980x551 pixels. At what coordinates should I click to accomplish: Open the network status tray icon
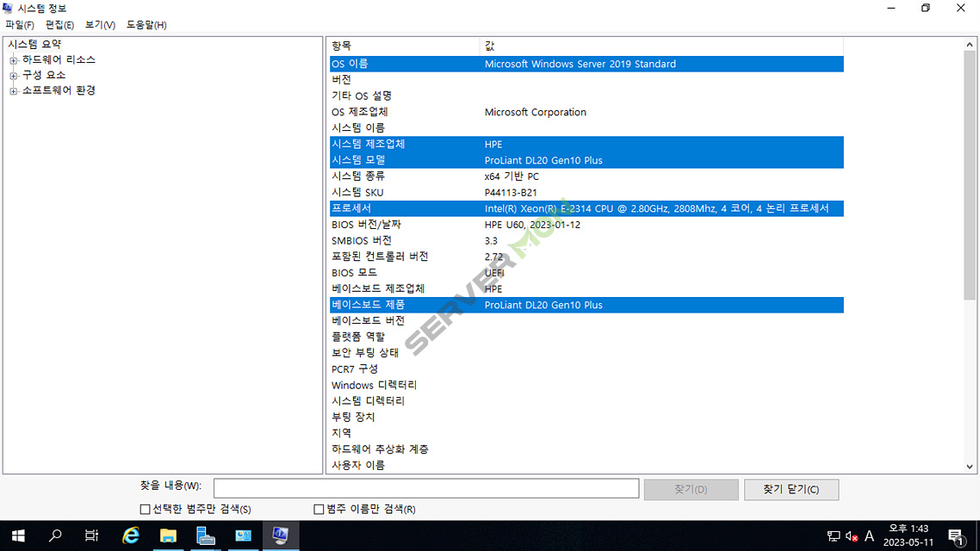833,536
